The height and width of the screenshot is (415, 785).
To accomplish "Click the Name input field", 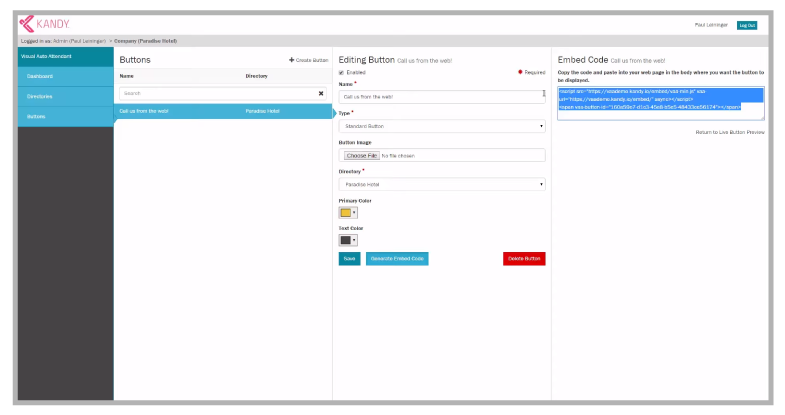I will [x=442, y=97].
